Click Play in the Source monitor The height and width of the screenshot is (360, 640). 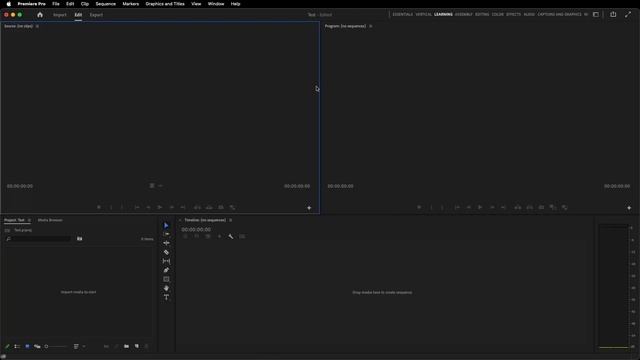tap(160, 207)
